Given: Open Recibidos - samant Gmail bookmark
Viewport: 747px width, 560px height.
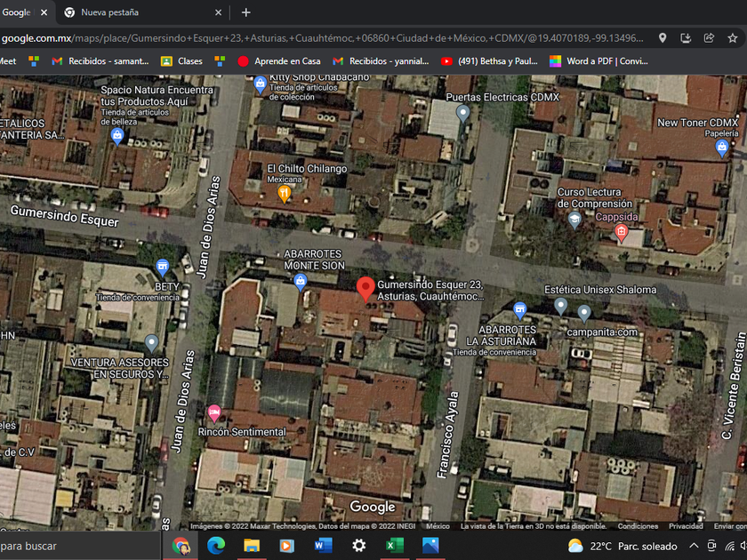Looking at the screenshot, I should (x=100, y=61).
